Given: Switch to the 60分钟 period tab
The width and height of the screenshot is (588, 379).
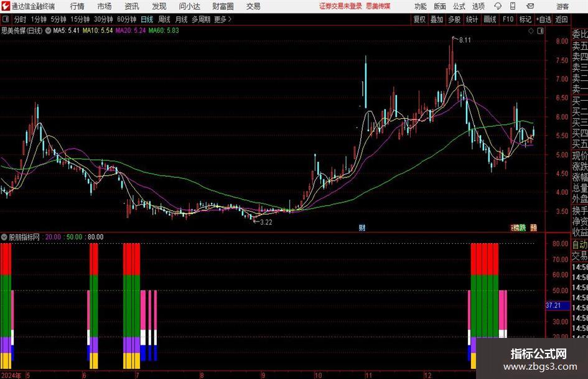Looking at the screenshot, I should point(127,19).
